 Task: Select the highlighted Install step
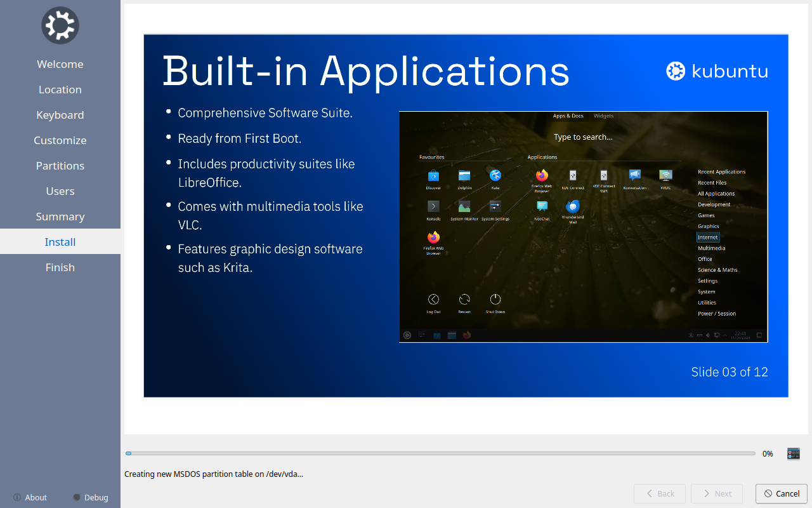[60, 242]
